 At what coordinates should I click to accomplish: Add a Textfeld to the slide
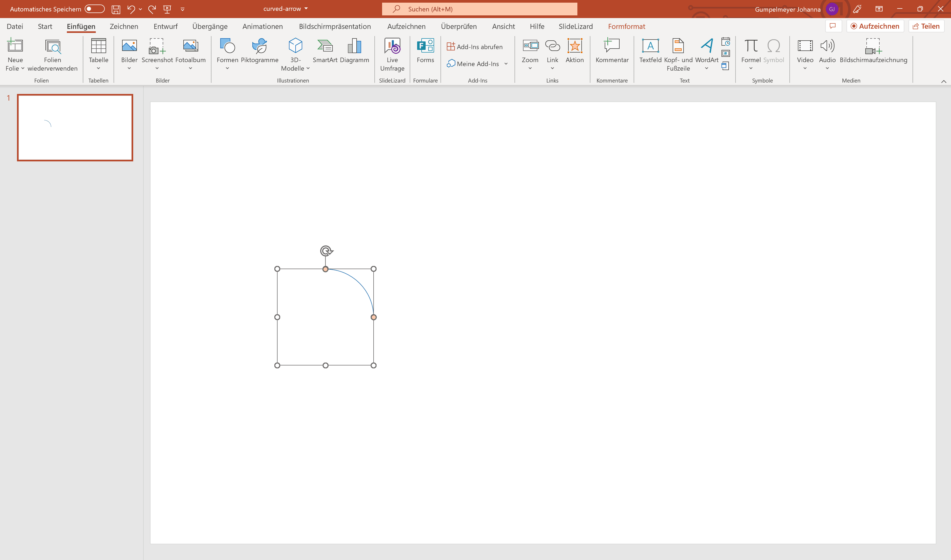(x=650, y=51)
